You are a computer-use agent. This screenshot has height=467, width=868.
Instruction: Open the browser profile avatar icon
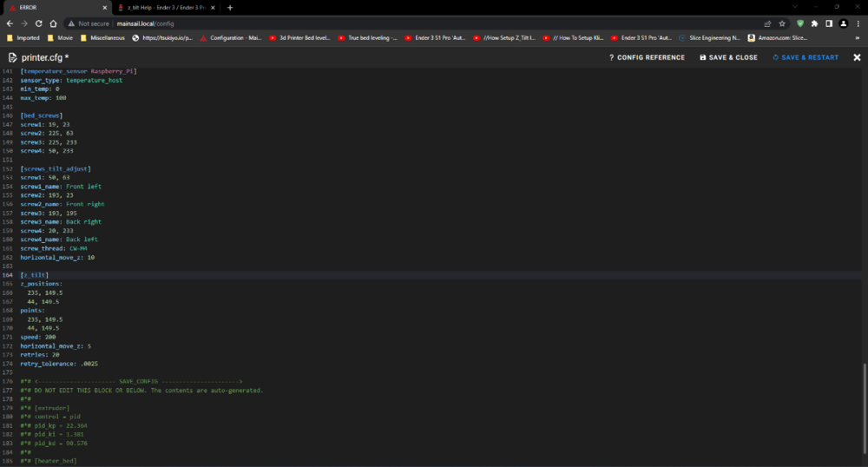843,23
